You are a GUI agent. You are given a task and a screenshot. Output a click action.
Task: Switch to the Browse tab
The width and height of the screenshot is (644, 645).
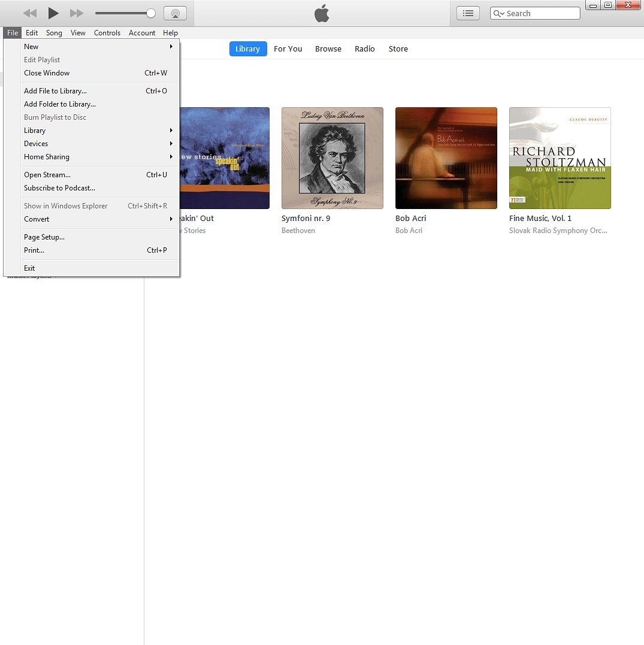click(328, 49)
